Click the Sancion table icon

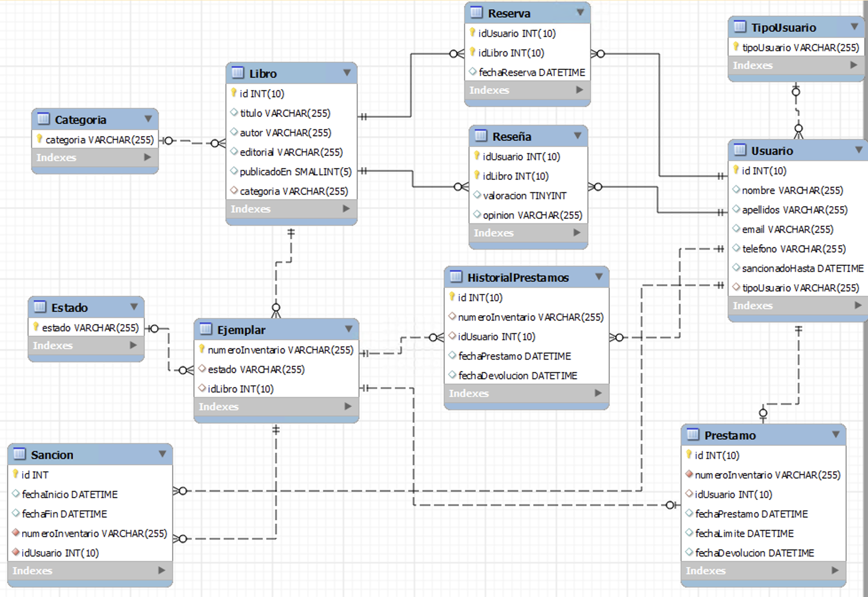pyautogui.click(x=20, y=454)
